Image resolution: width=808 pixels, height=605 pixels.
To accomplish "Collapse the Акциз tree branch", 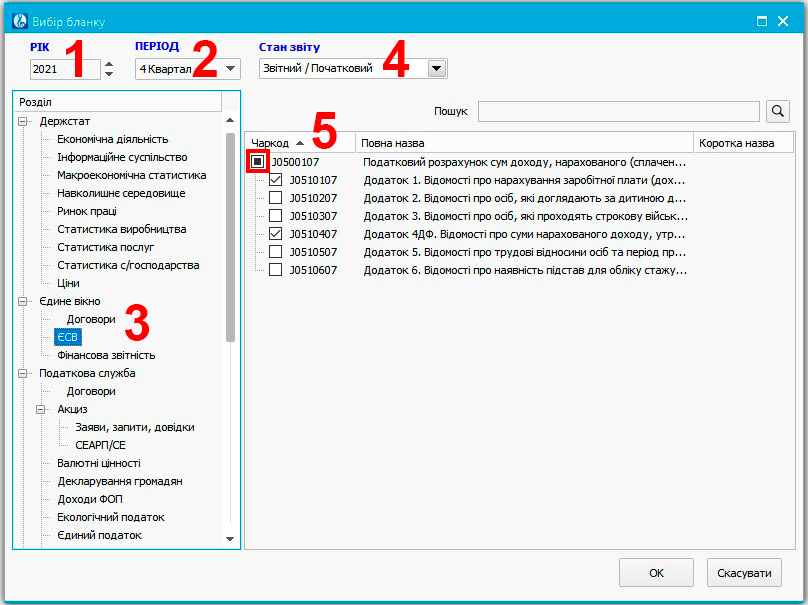I will [42, 409].
